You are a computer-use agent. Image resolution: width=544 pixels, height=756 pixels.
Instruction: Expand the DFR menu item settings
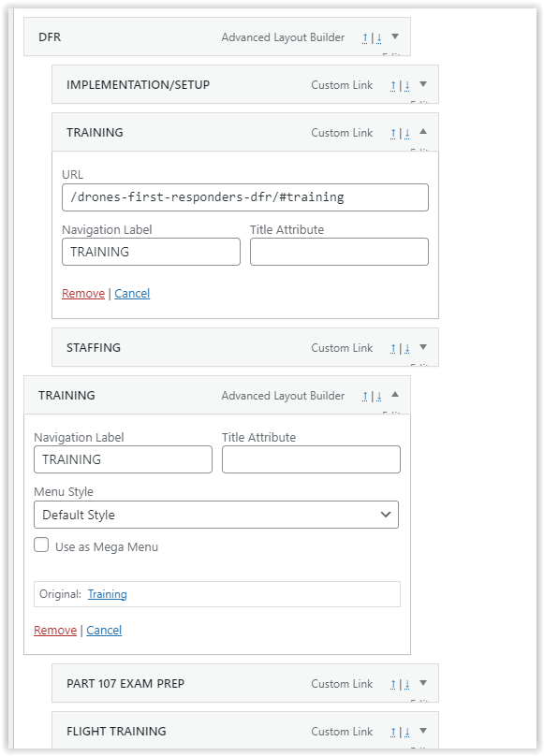pyautogui.click(x=395, y=36)
